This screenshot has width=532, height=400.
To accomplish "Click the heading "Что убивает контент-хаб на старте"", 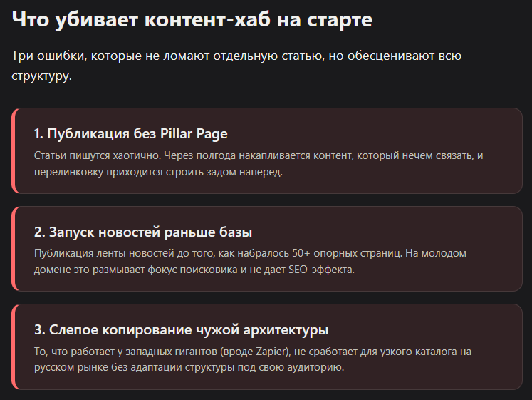I will (192, 19).
